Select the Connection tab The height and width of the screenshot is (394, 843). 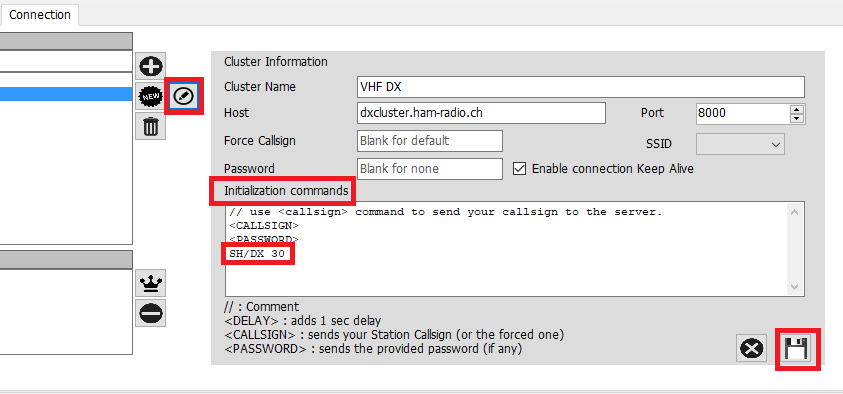[40, 15]
